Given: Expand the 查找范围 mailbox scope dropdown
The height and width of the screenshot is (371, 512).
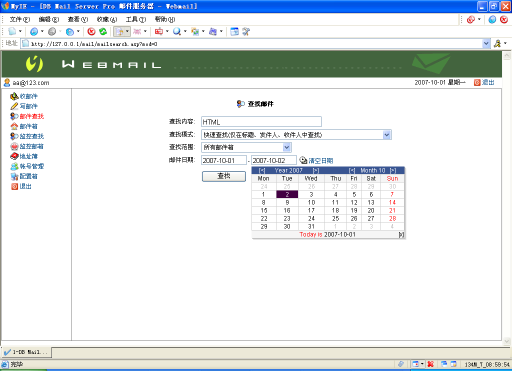Looking at the screenshot, I should (287, 147).
